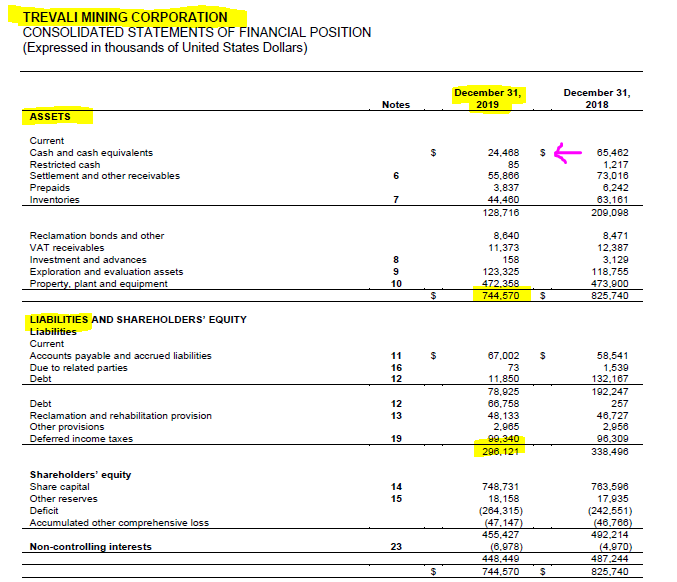
Task: Click the Inventories label
Action: tap(54, 200)
